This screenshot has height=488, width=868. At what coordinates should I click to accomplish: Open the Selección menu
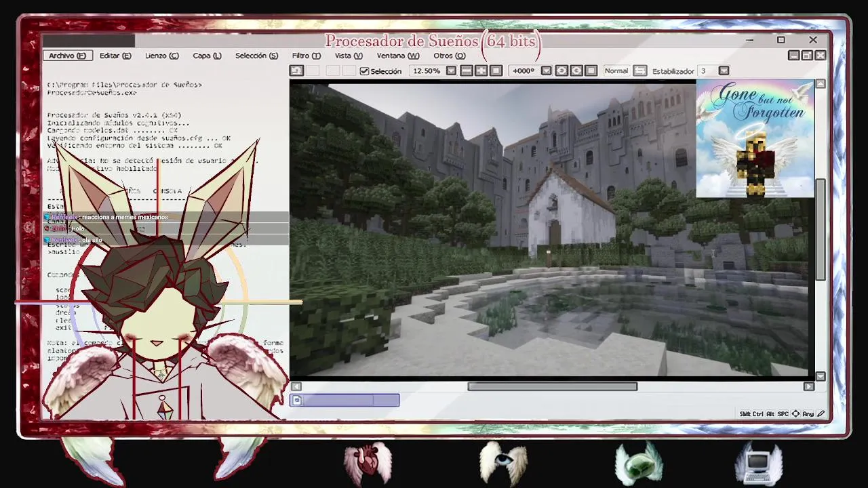coord(256,56)
